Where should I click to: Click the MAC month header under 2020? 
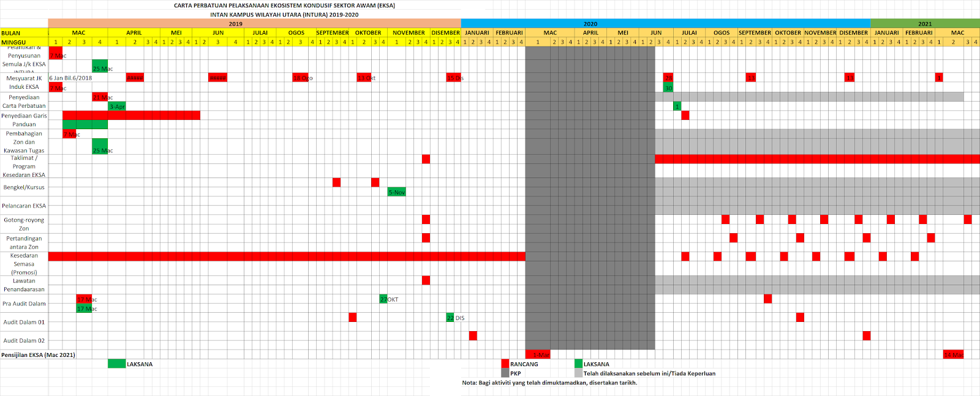coord(550,33)
